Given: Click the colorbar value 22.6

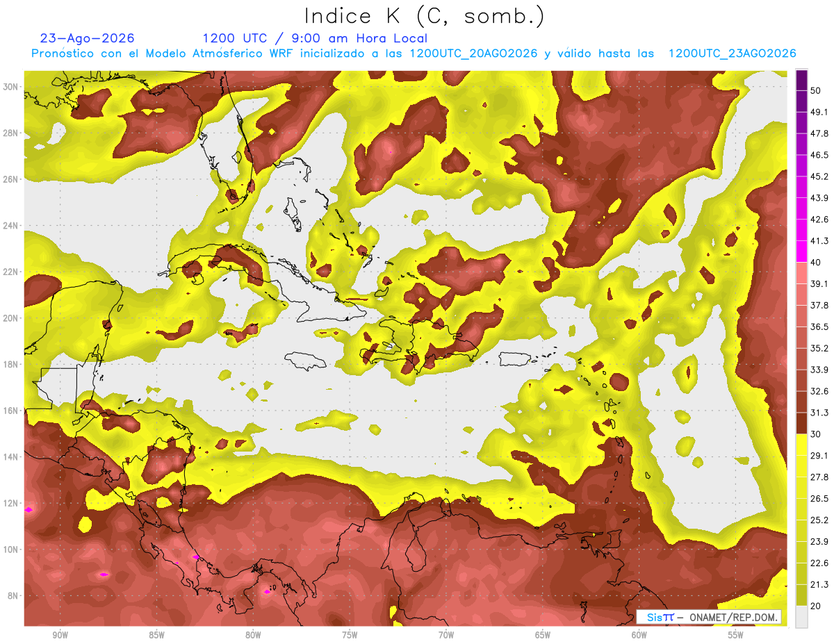Looking at the screenshot, I should click(x=819, y=563).
